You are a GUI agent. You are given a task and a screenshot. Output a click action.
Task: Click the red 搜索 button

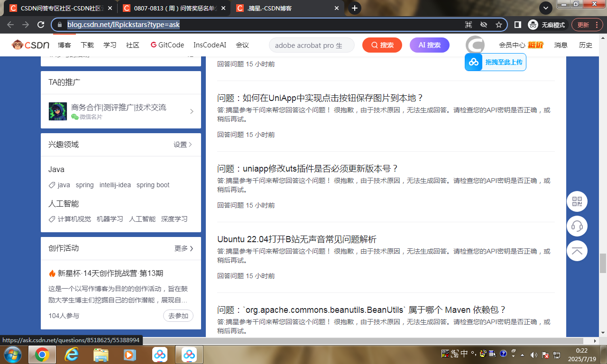tap(382, 45)
